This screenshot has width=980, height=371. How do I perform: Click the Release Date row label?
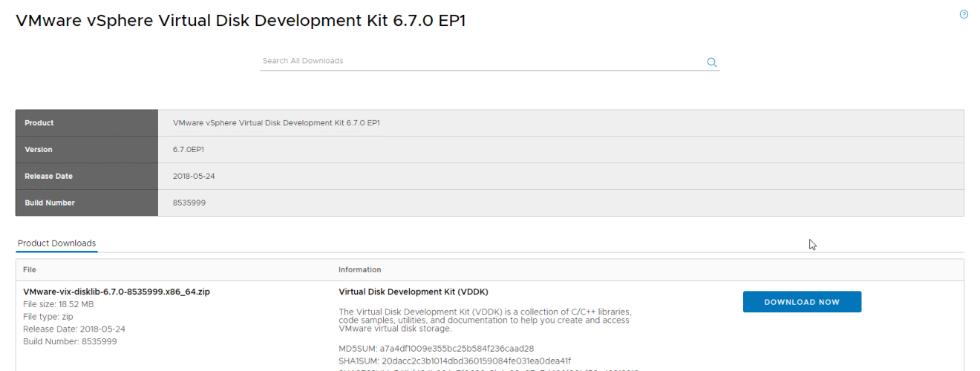coord(48,177)
